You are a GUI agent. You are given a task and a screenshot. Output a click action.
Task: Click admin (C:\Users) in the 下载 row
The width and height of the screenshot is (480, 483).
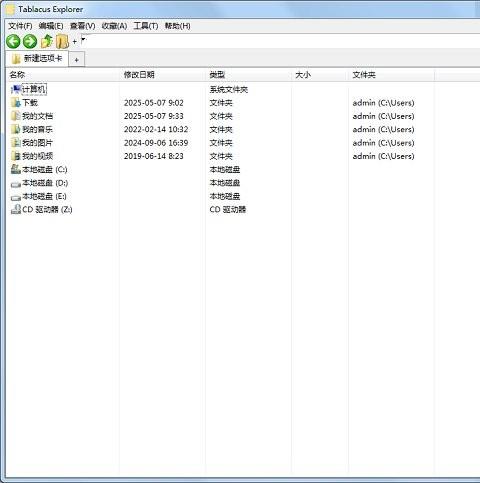[383, 103]
